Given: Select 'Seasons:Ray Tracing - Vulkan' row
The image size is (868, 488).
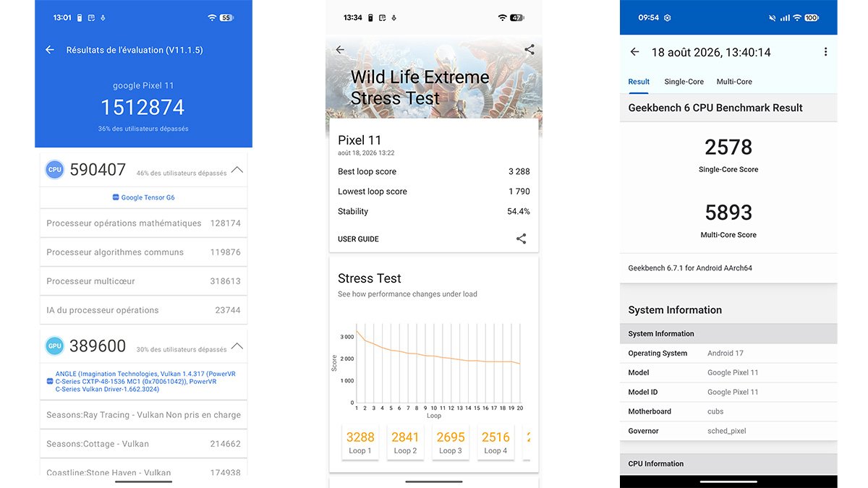Looking at the screenshot, I should click(143, 415).
